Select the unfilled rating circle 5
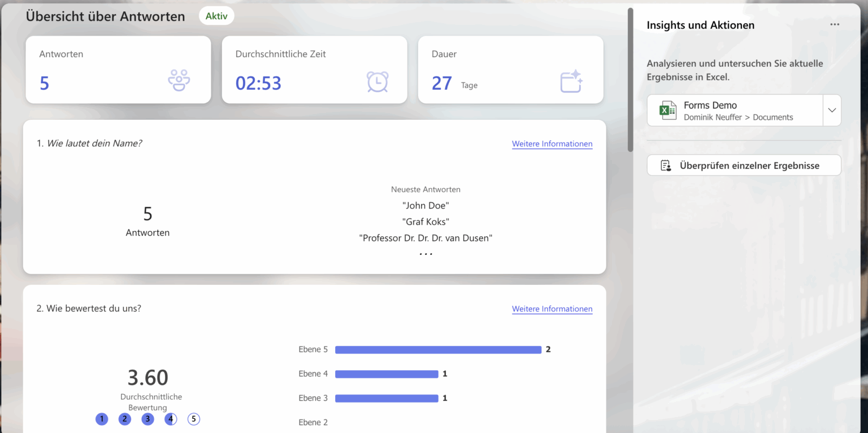Image resolution: width=868 pixels, height=433 pixels. point(194,419)
